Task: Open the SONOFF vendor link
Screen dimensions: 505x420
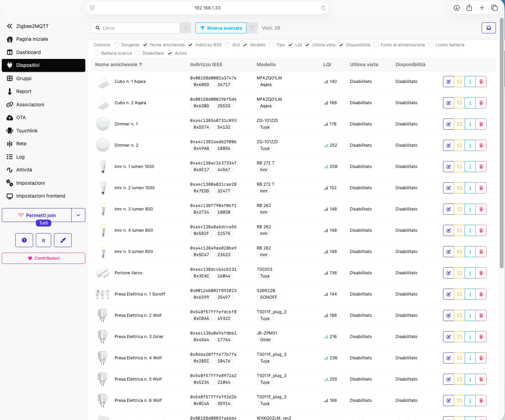Action: (x=269, y=297)
